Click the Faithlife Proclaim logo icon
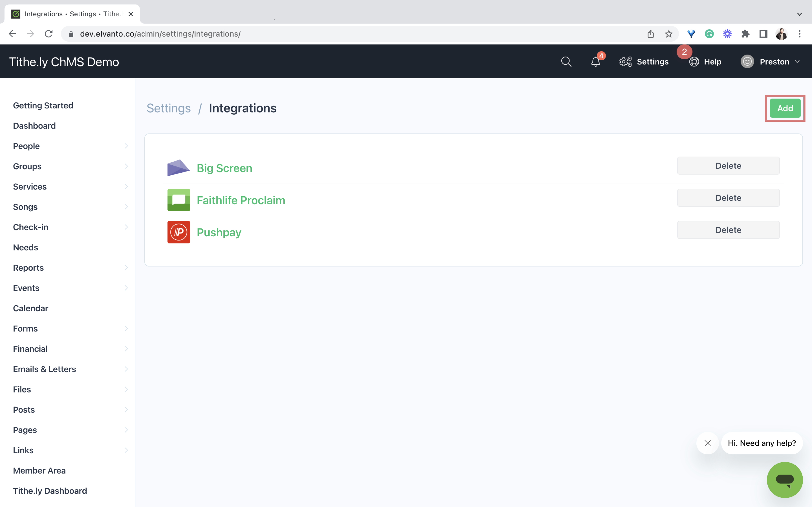 (179, 200)
